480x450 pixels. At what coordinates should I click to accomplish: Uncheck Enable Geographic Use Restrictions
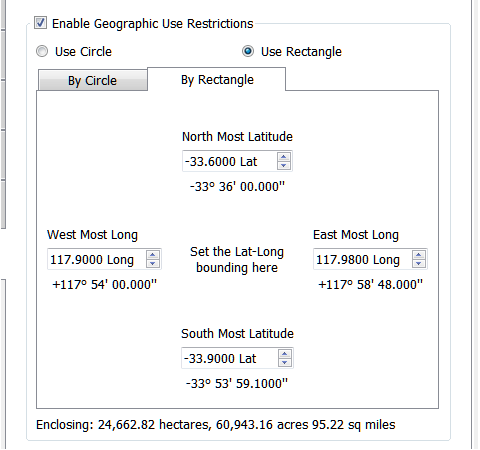pyautogui.click(x=40, y=23)
